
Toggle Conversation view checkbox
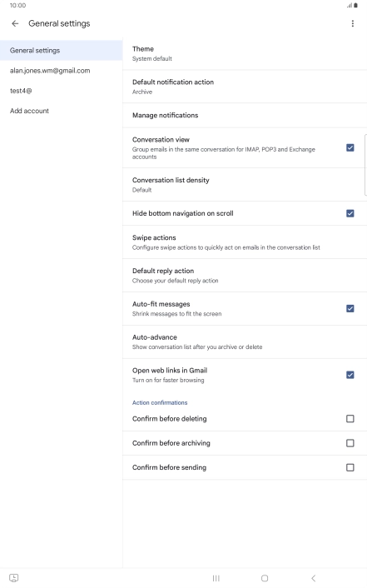point(350,147)
